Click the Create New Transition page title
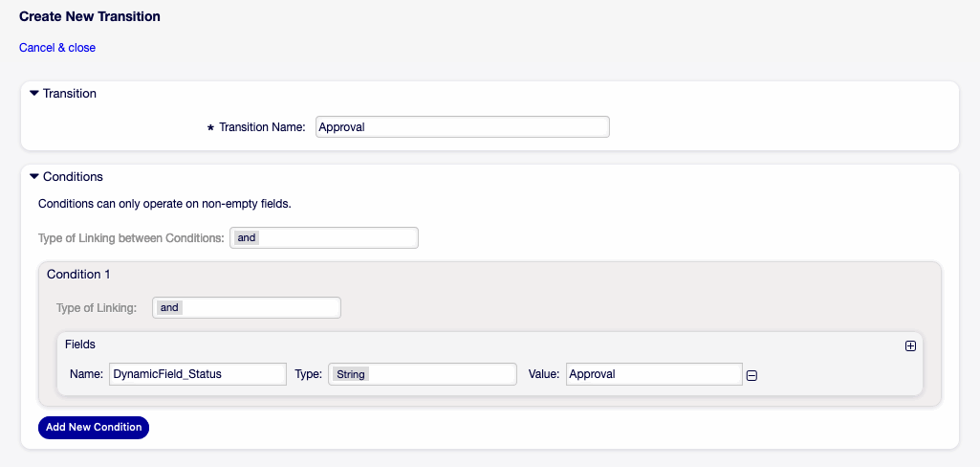Viewport: 980px width, 467px height. click(x=90, y=17)
